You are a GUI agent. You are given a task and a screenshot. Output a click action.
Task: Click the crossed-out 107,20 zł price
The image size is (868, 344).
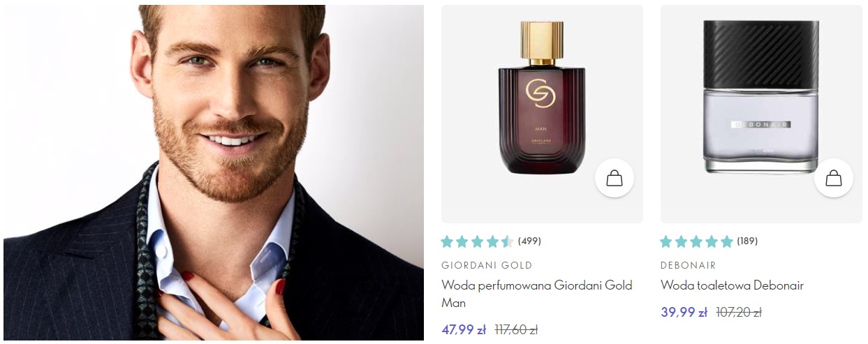737,312
